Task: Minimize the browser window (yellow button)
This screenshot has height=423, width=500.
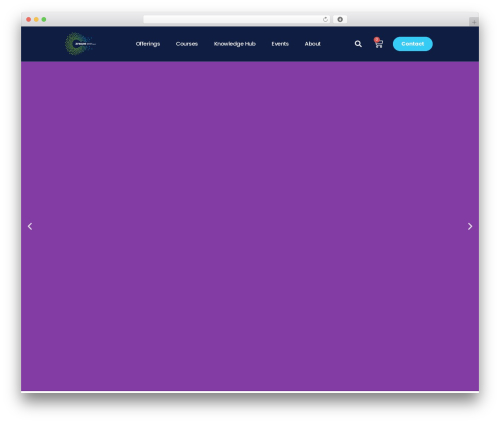Action: [36, 19]
